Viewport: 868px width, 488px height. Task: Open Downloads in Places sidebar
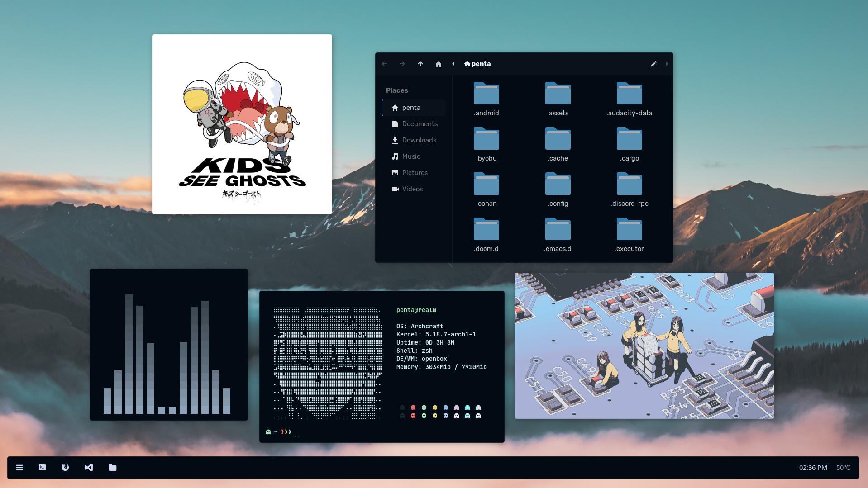coord(414,140)
